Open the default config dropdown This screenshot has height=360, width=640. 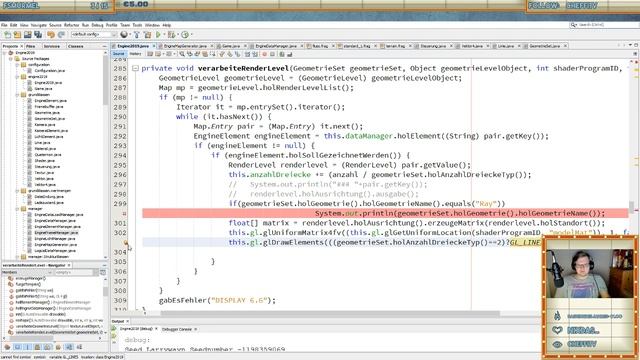coord(93,35)
